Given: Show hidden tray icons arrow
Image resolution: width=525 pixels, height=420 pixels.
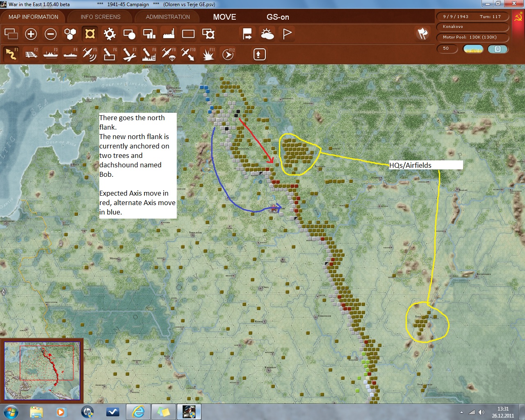Looking at the screenshot, I should point(462,412).
